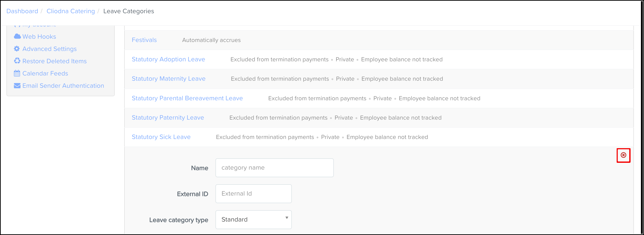
Task: Click the Restore Deleted Items recycle icon
Action: [17, 61]
